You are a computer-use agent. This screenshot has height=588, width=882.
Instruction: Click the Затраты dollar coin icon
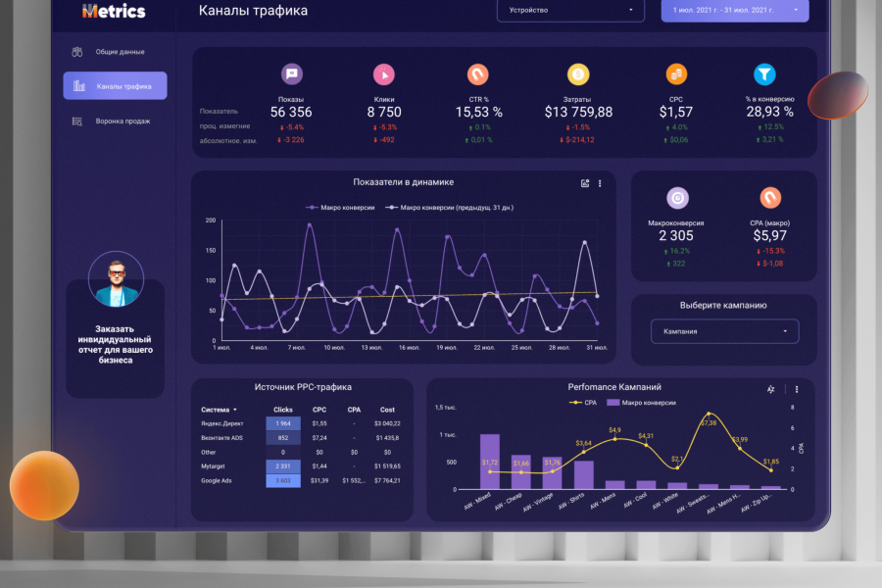tap(577, 74)
